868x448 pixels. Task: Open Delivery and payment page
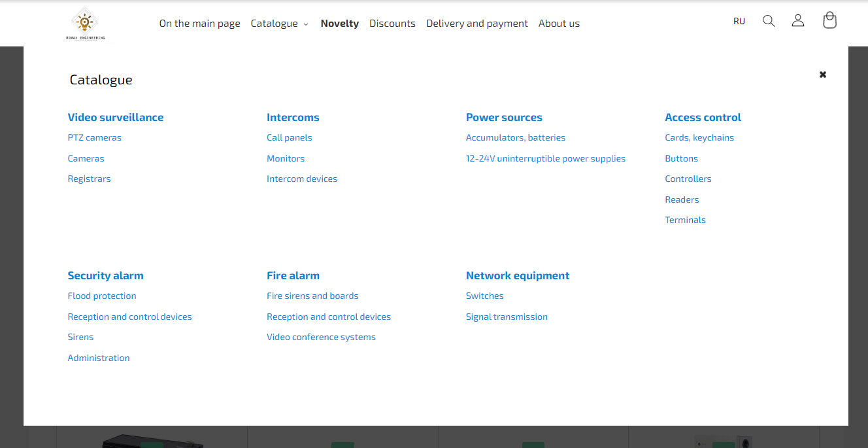pos(476,24)
